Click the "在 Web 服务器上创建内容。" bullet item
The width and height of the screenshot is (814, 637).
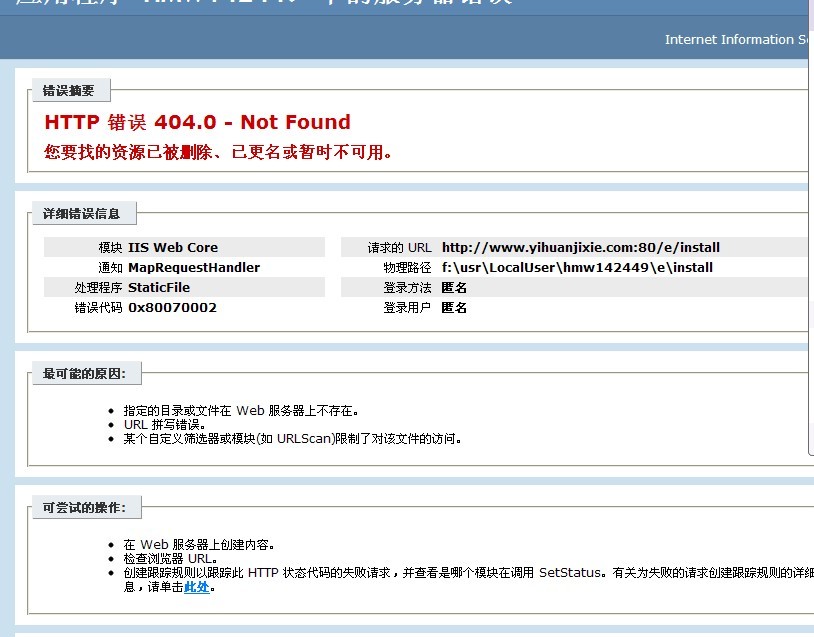198,545
